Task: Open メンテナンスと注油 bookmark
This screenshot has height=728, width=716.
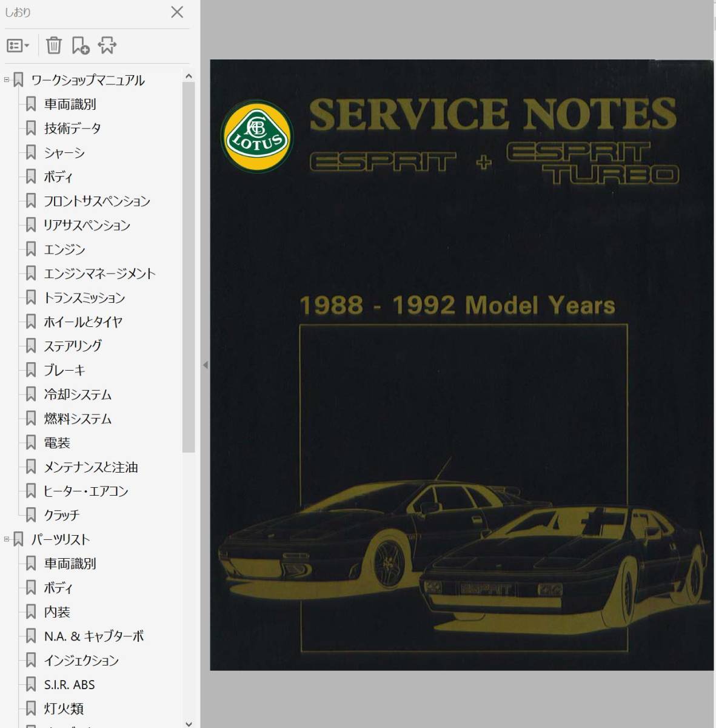Action: click(x=91, y=467)
